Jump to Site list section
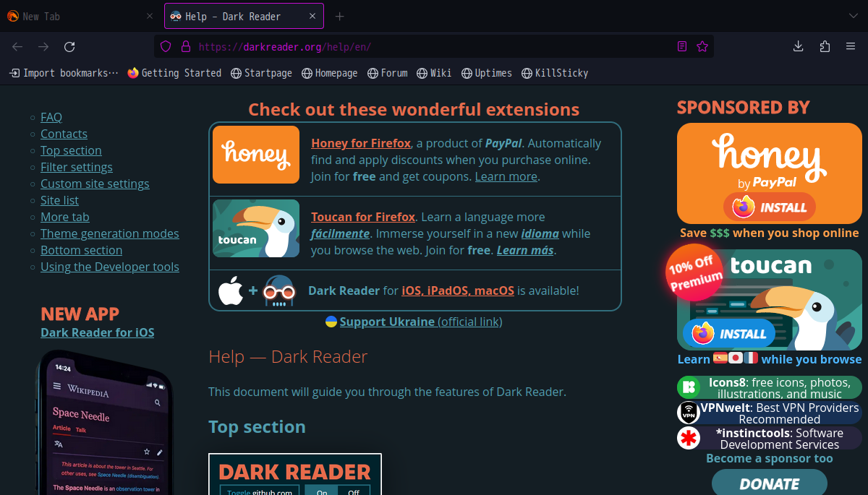The image size is (868, 495). point(59,200)
